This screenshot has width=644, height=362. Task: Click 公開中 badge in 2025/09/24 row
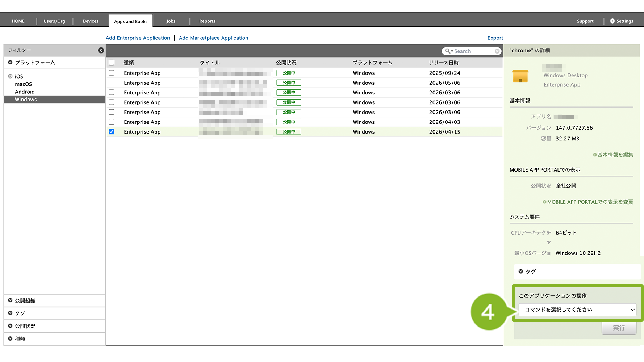click(289, 73)
